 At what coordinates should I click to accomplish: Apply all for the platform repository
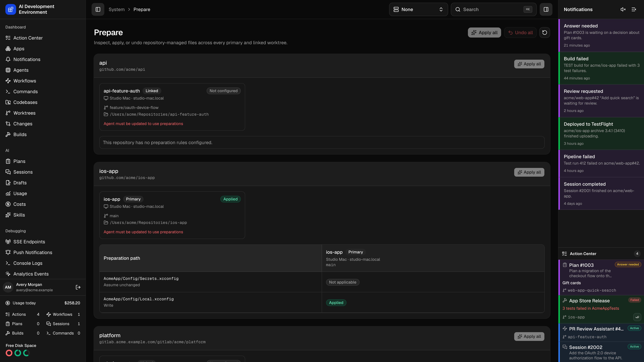tap(529, 337)
